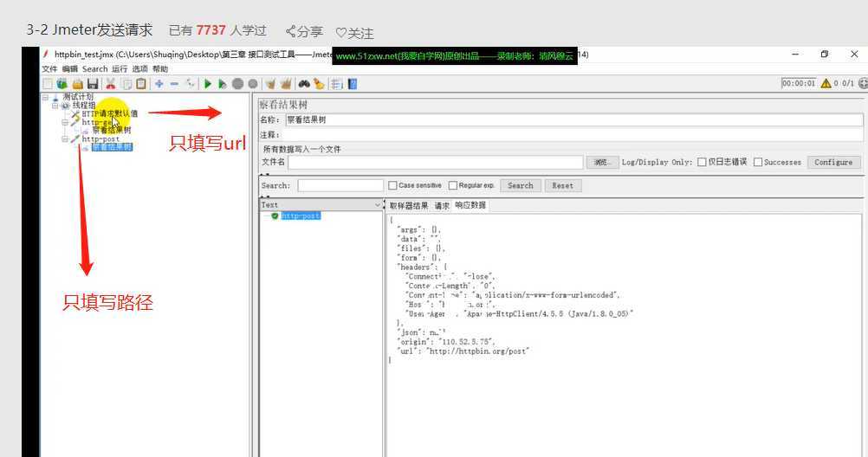
Task: Select the 线程组 thread group node
Action: [83, 105]
